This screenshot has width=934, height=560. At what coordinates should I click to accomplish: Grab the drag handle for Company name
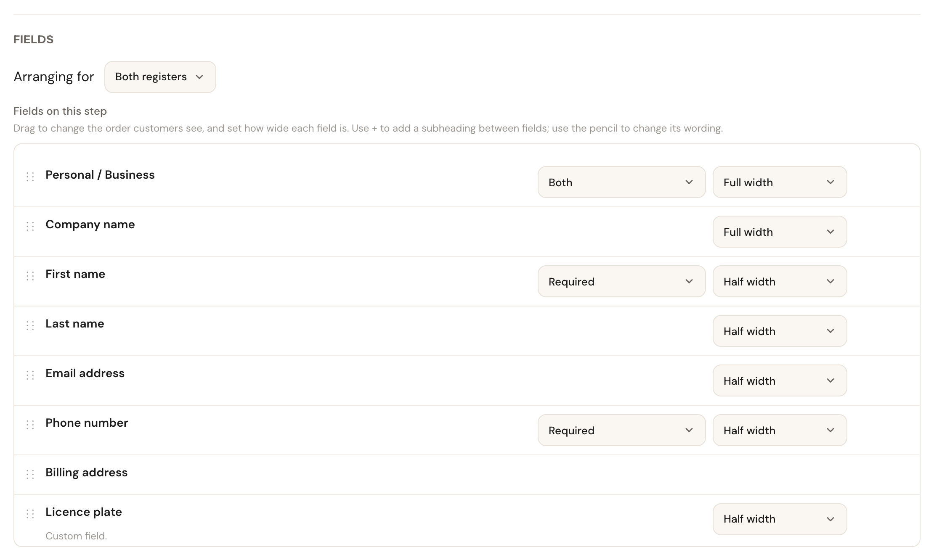30,226
